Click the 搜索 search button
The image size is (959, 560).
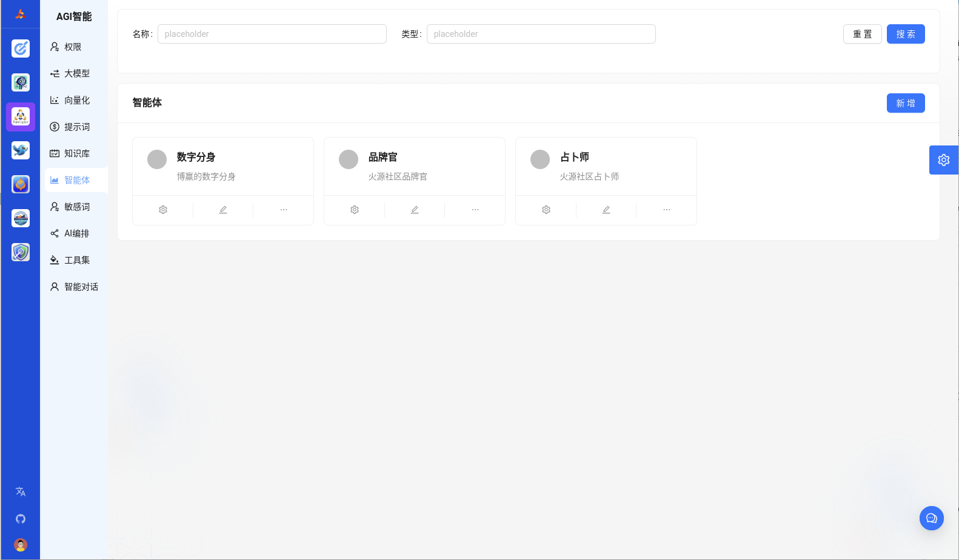(906, 34)
